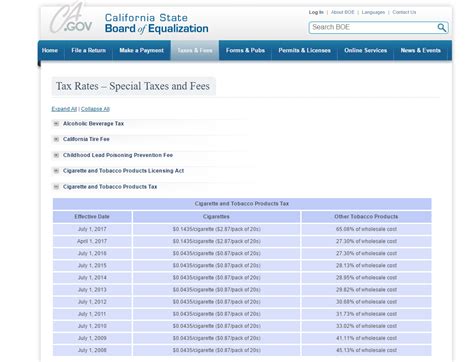Open the About BOE link
The height and width of the screenshot is (362, 474).
click(342, 12)
